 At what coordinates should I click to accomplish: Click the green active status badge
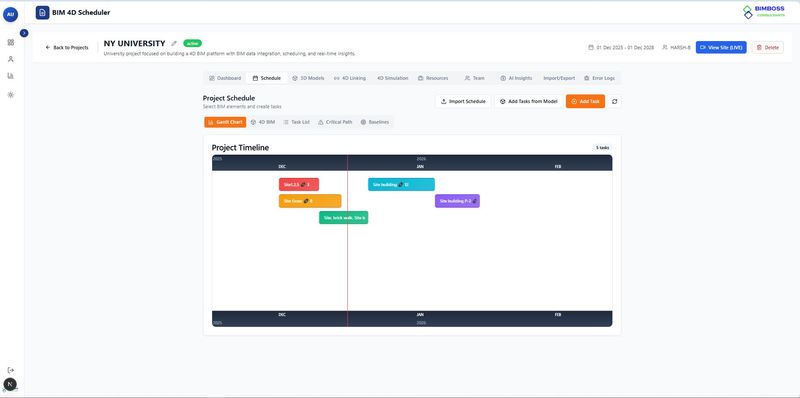point(192,43)
